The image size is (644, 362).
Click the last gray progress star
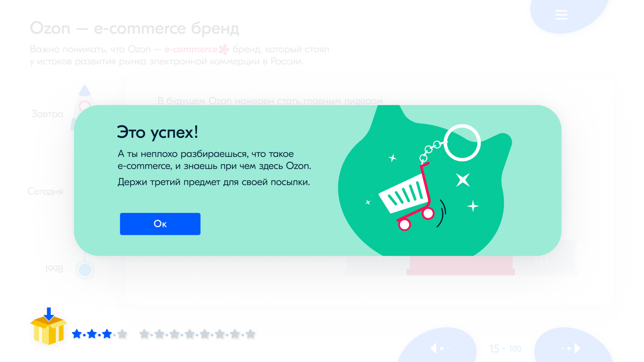click(x=250, y=334)
